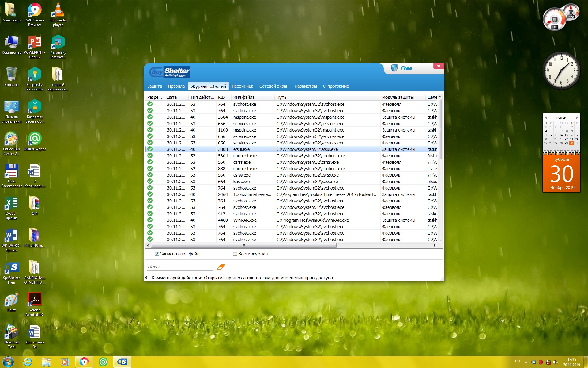The image size is (588, 368).
Task: Click the orange eraser clear-search icon
Action: (x=221, y=267)
